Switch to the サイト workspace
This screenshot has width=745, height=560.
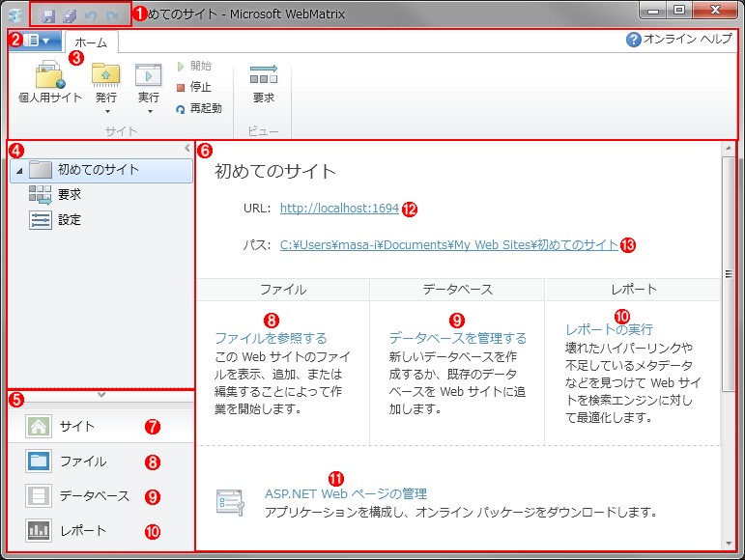pos(100,426)
